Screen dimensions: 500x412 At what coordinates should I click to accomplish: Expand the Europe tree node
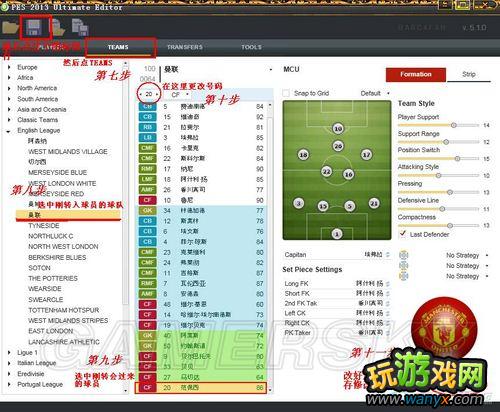[9, 67]
